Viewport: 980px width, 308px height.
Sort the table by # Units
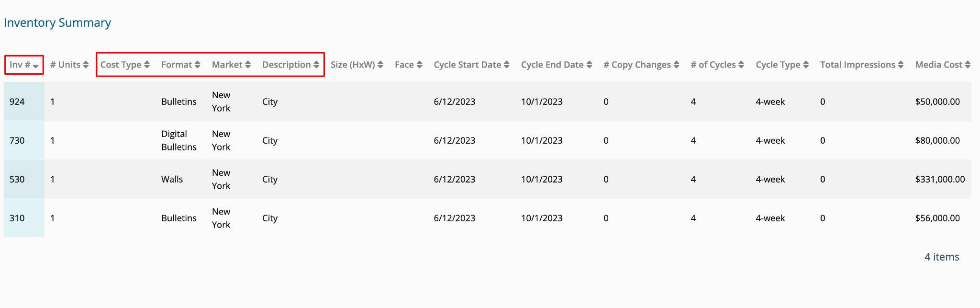(x=69, y=65)
